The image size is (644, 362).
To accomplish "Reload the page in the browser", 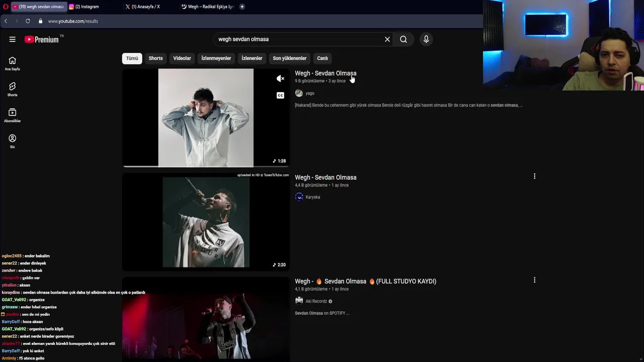I will click(x=28, y=21).
